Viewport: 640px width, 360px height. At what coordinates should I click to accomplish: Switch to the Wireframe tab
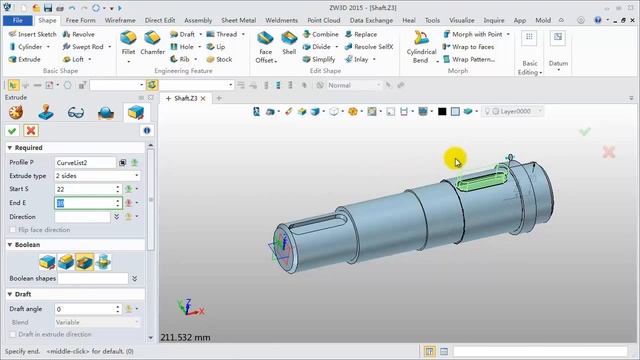(120, 20)
